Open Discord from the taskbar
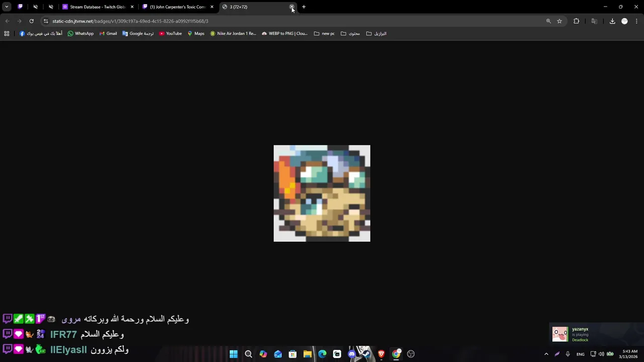This screenshot has height=362, width=644. (x=352, y=354)
